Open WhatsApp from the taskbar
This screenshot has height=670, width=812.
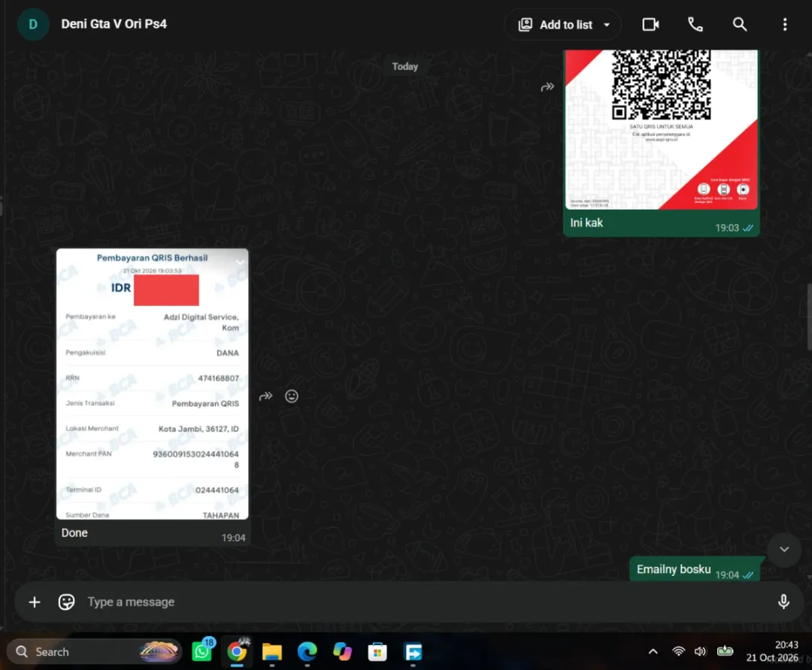pos(202,650)
